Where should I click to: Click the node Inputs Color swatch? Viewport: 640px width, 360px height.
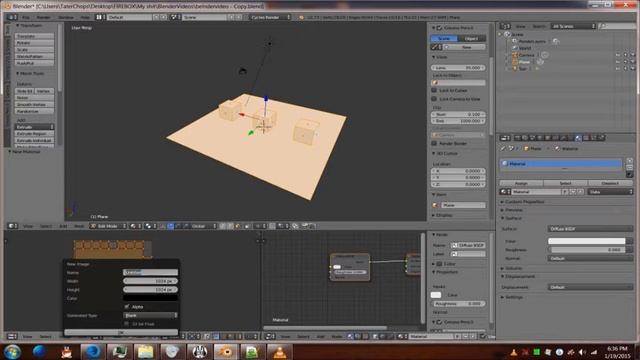[x=436, y=295]
